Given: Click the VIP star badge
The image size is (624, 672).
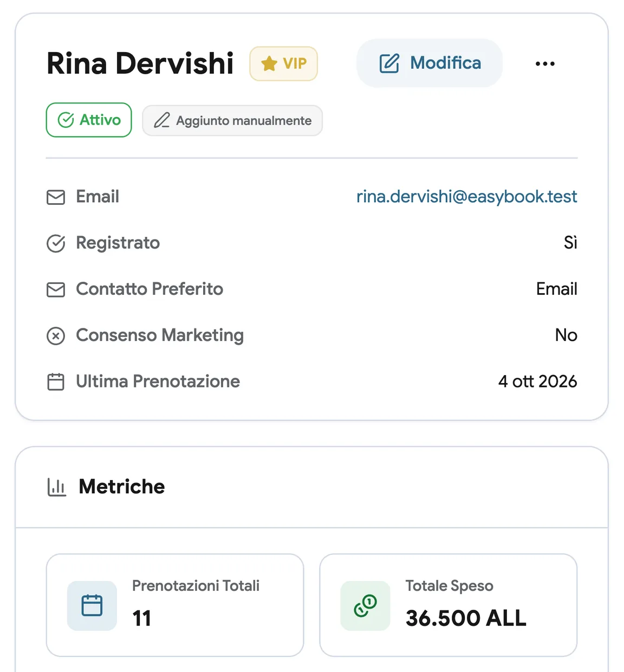Looking at the screenshot, I should tap(283, 63).
